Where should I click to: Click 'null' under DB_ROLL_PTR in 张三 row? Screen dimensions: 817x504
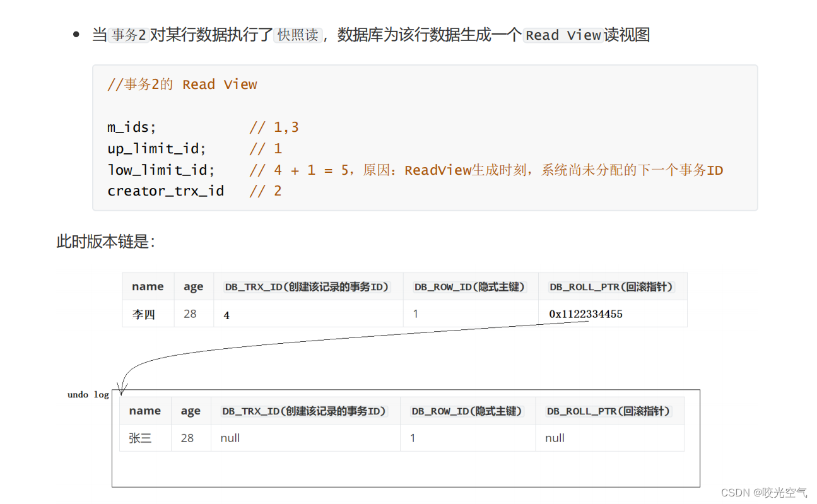(x=555, y=438)
